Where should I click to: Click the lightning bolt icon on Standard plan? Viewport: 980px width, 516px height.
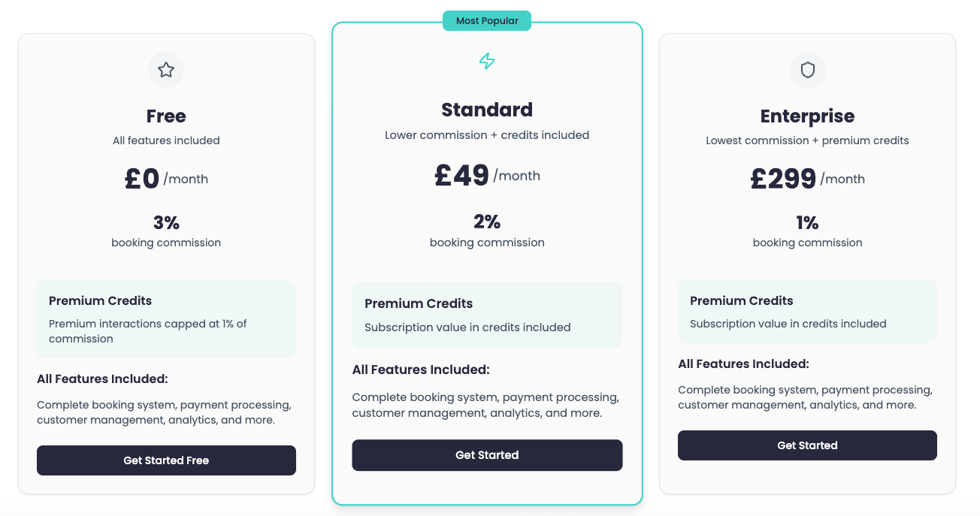click(x=487, y=61)
